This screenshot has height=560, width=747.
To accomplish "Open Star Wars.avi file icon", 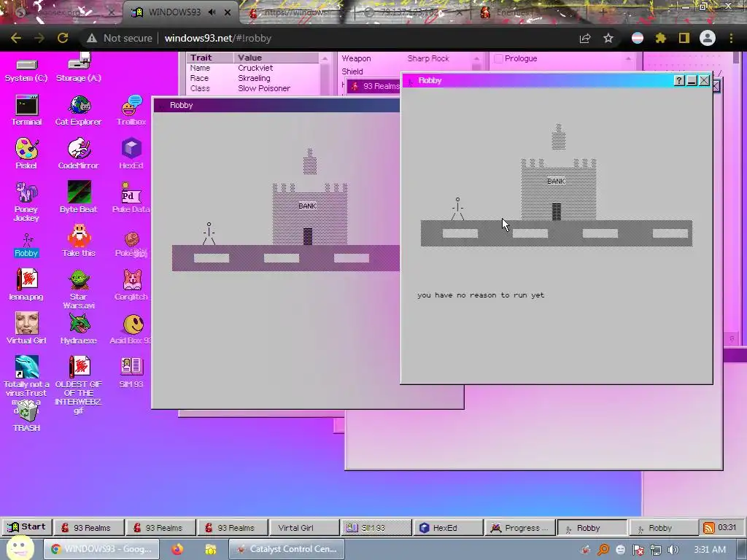I will click(x=79, y=289).
